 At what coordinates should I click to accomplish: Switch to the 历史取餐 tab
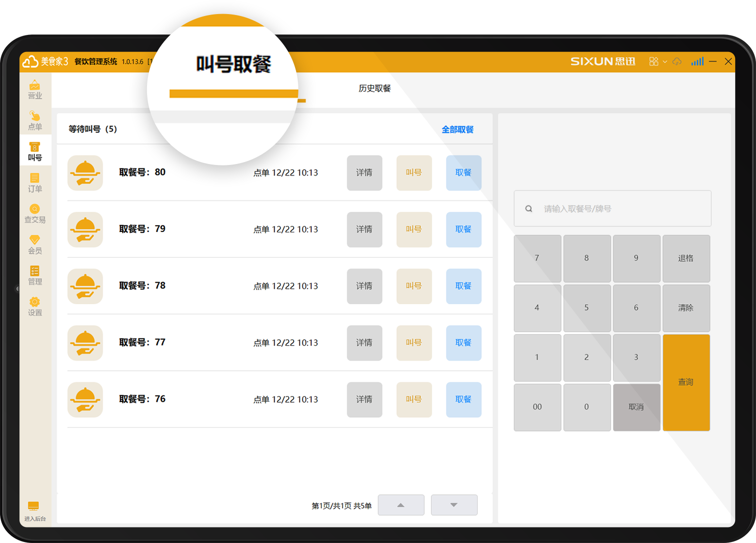point(374,89)
